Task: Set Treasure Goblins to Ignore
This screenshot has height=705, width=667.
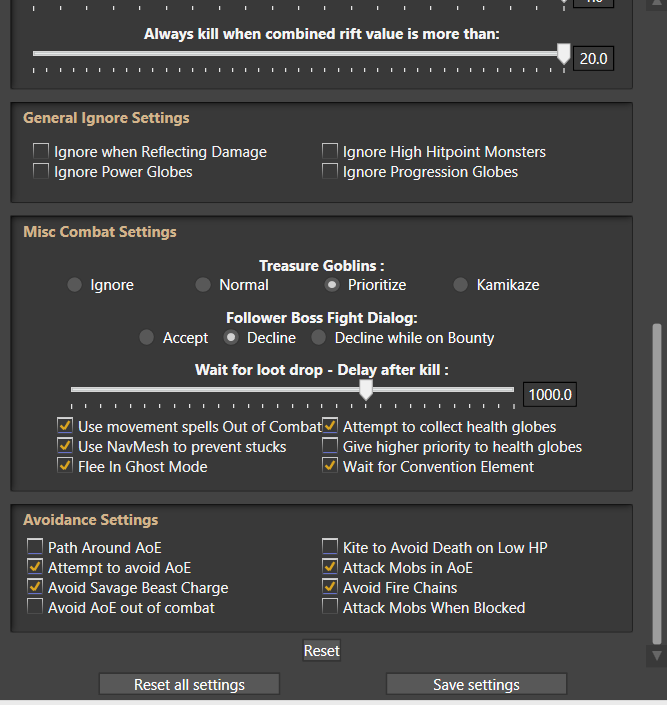Action: click(x=74, y=285)
